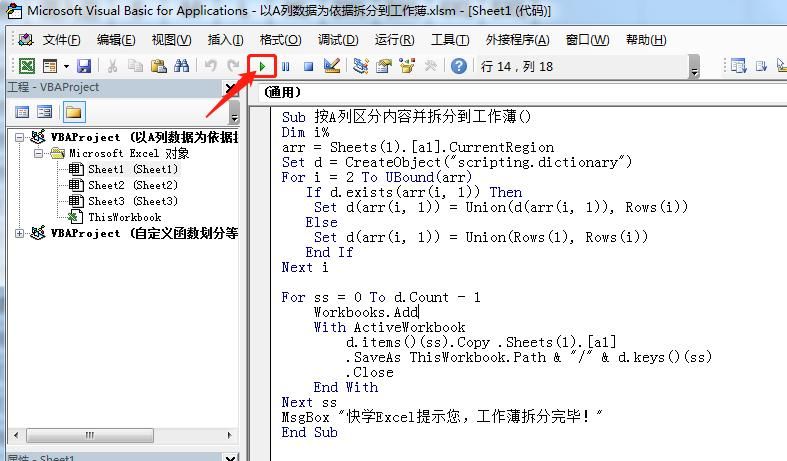The width and height of the screenshot is (787, 461).
Task: Select Sheet2 (Sheet2) in project tree
Action: coord(133,185)
